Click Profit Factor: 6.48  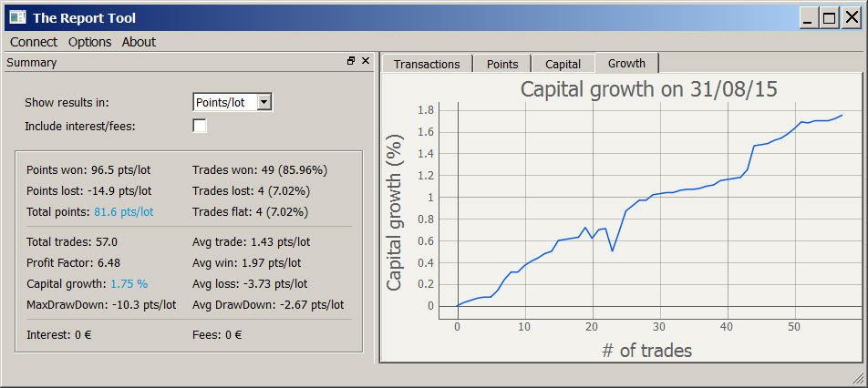[x=73, y=263]
